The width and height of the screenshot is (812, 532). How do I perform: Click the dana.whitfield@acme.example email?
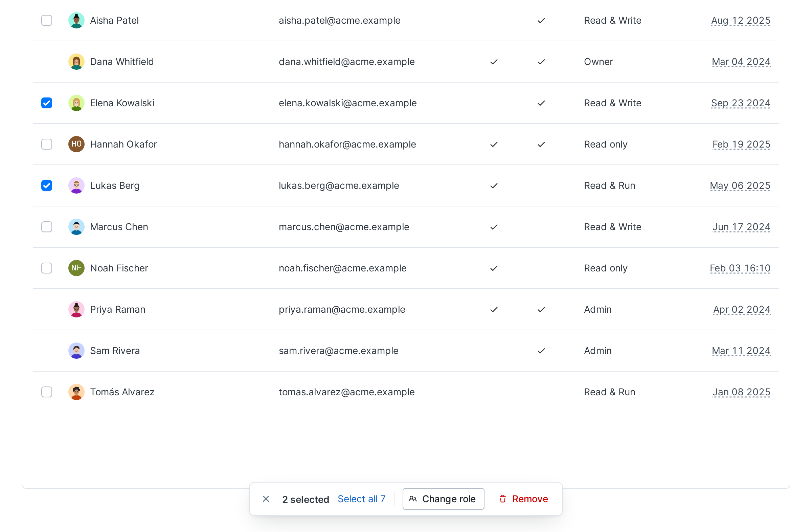coord(347,62)
